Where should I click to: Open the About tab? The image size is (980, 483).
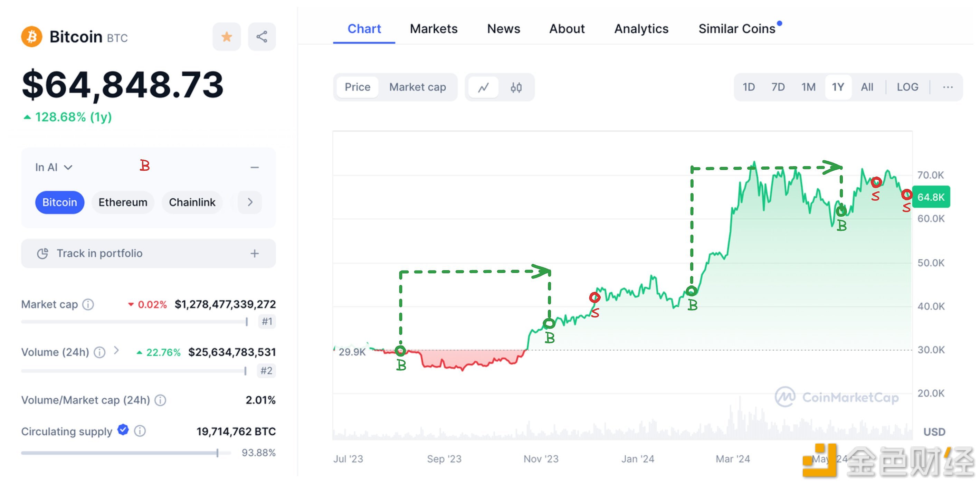(x=567, y=29)
